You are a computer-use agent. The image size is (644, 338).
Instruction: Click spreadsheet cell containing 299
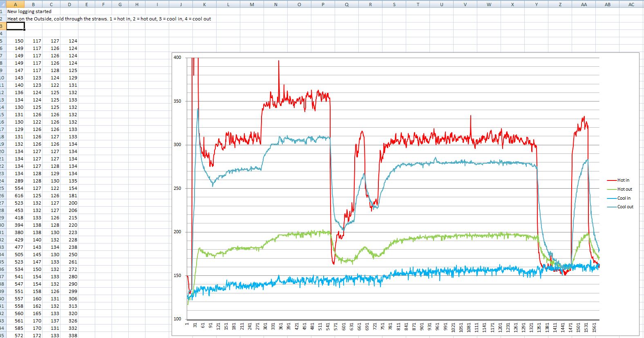tap(69, 291)
